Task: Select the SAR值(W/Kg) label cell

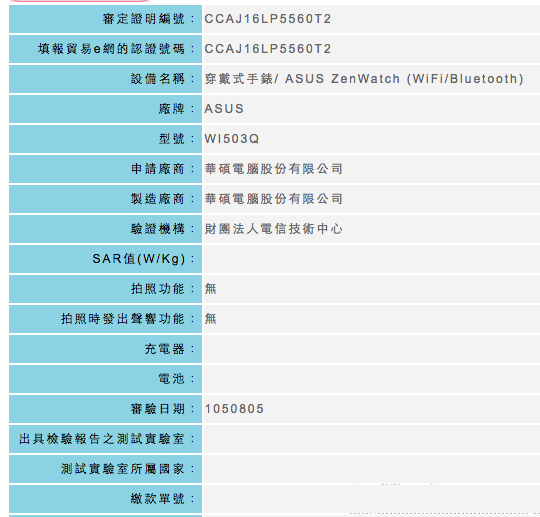Action: pos(105,259)
